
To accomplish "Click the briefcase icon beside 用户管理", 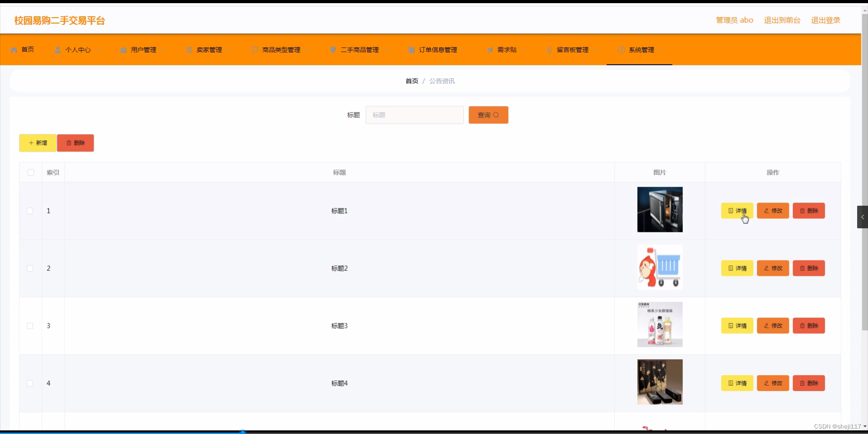I will pyautogui.click(x=123, y=50).
